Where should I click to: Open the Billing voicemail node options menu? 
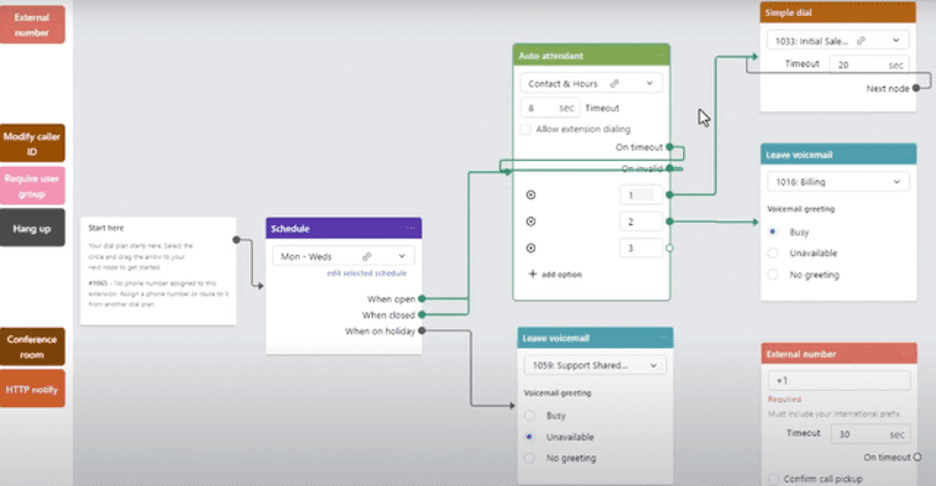[906, 154]
